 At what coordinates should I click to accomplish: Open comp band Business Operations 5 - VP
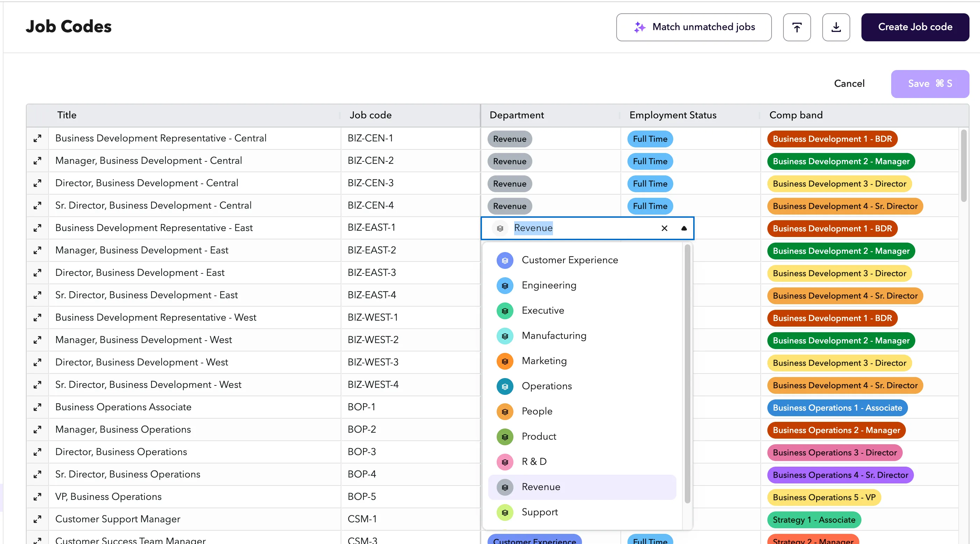click(824, 497)
